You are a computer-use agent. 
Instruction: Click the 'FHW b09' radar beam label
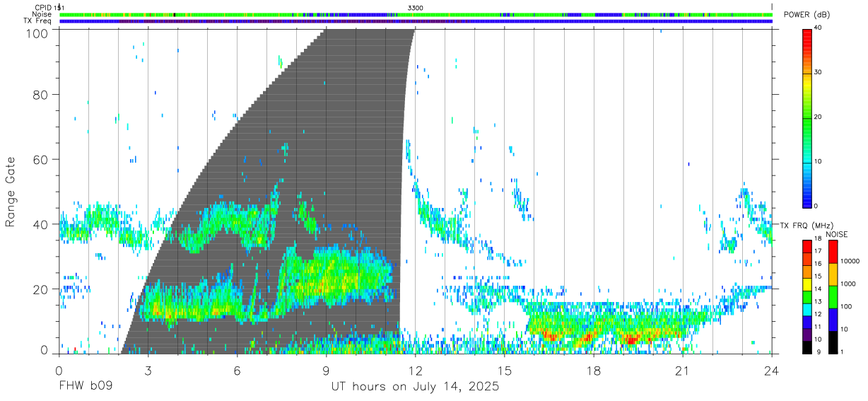[x=86, y=388]
